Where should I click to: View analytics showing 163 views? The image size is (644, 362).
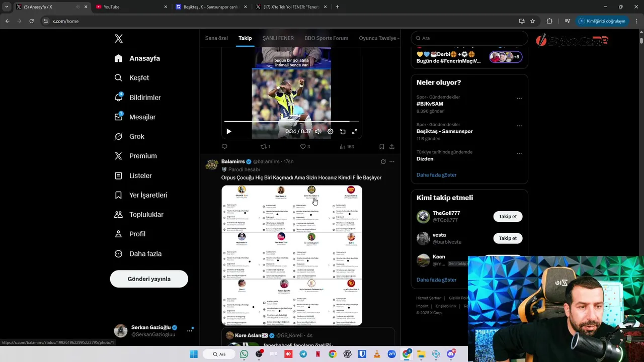tap(347, 147)
